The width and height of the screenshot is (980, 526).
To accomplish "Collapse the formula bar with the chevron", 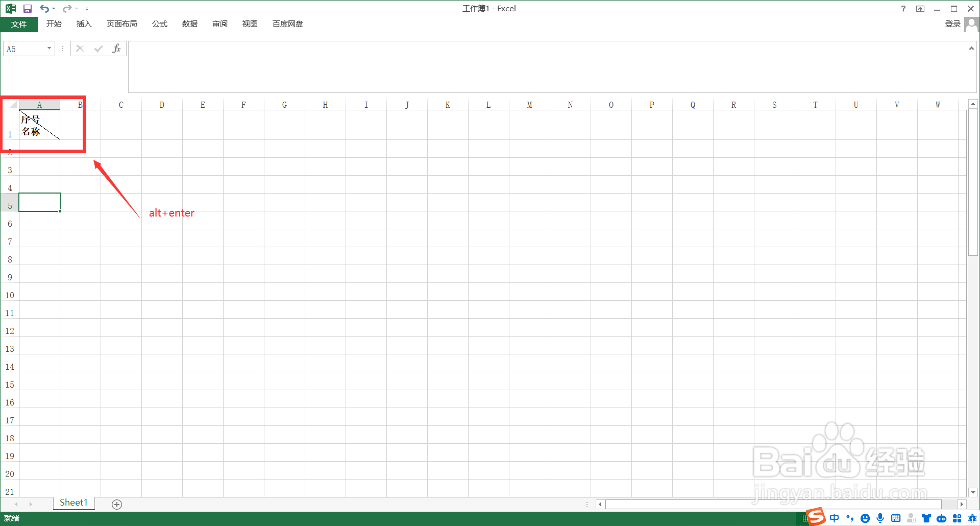I will pyautogui.click(x=971, y=49).
